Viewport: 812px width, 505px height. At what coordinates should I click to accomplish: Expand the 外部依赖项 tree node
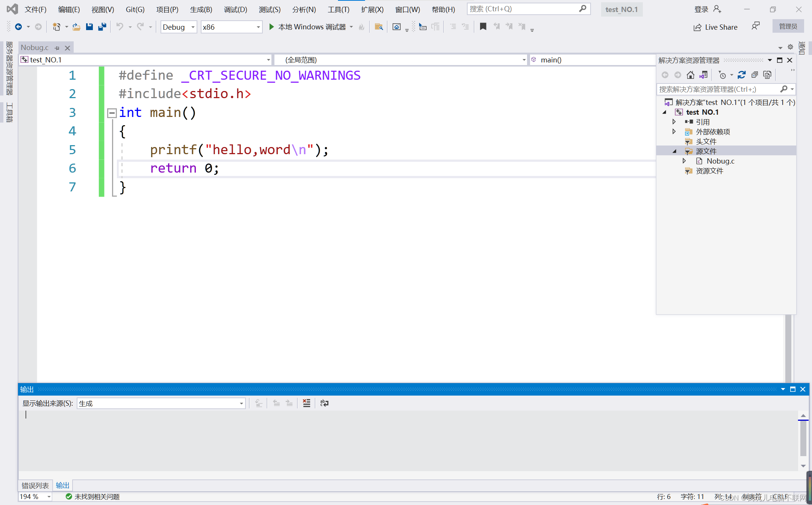(674, 132)
